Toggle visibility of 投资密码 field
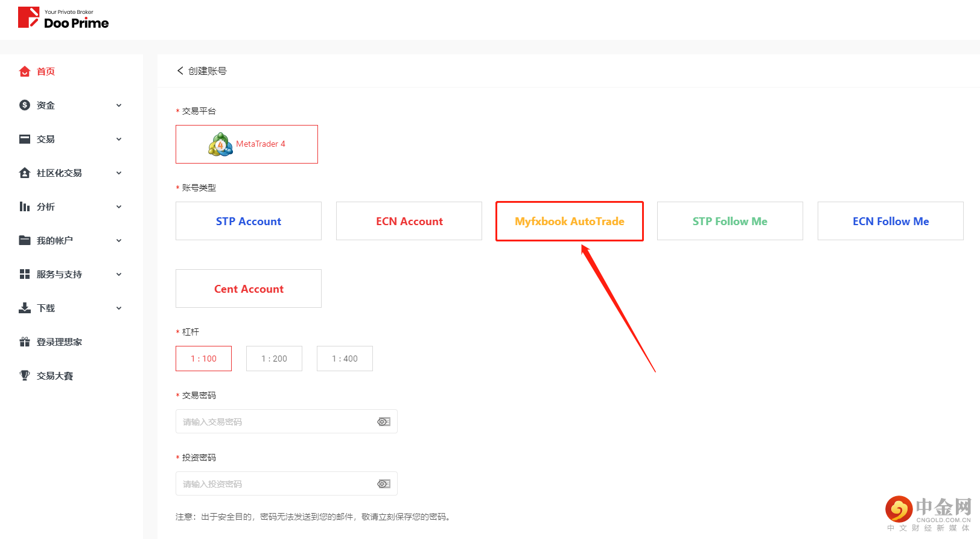 [384, 483]
